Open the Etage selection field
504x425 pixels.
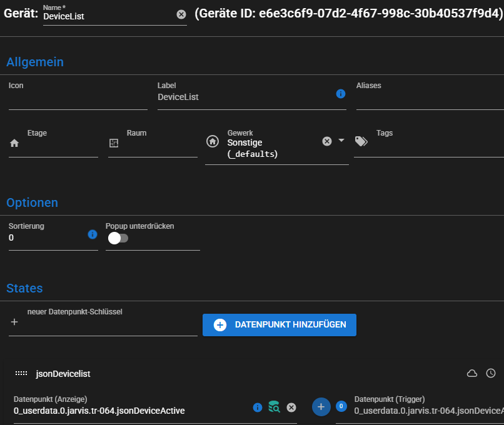[61, 144]
